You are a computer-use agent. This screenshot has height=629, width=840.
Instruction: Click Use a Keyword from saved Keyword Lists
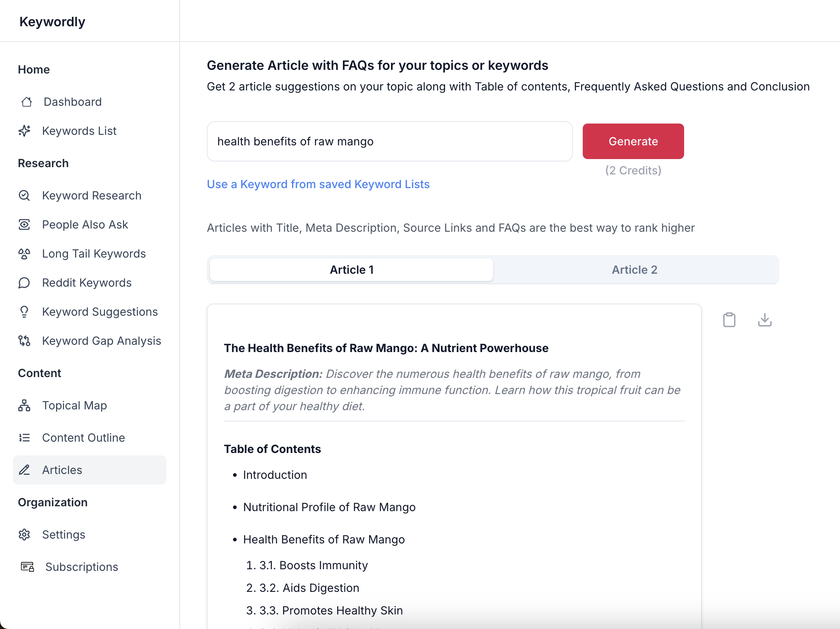coord(319,184)
